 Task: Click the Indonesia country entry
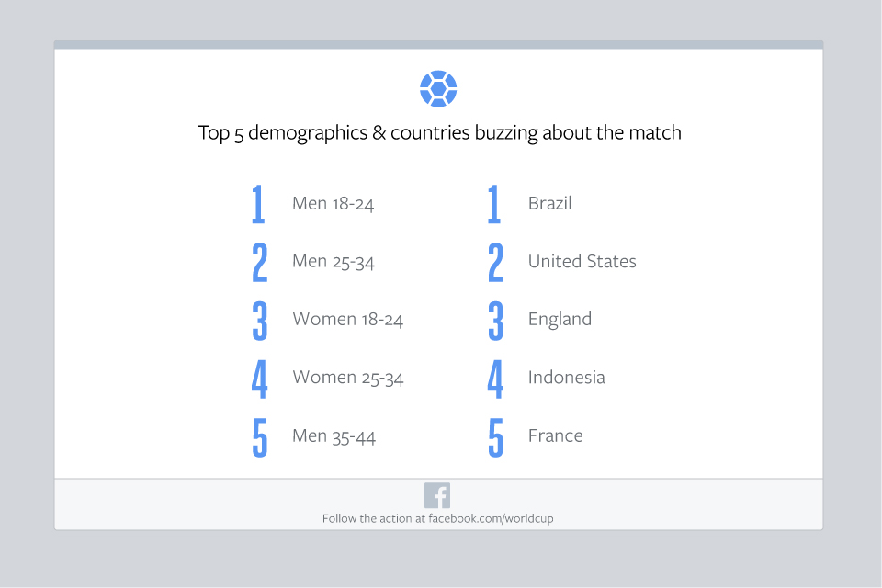(567, 378)
